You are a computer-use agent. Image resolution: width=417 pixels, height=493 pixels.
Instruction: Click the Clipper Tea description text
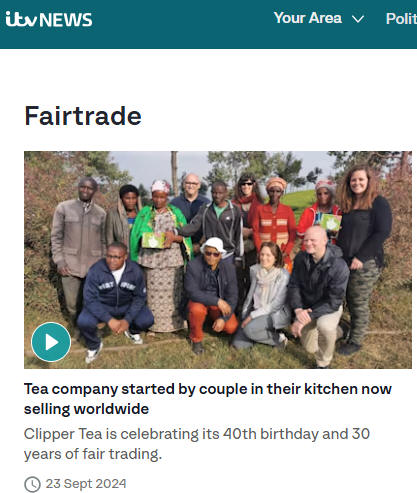[x=197, y=444]
